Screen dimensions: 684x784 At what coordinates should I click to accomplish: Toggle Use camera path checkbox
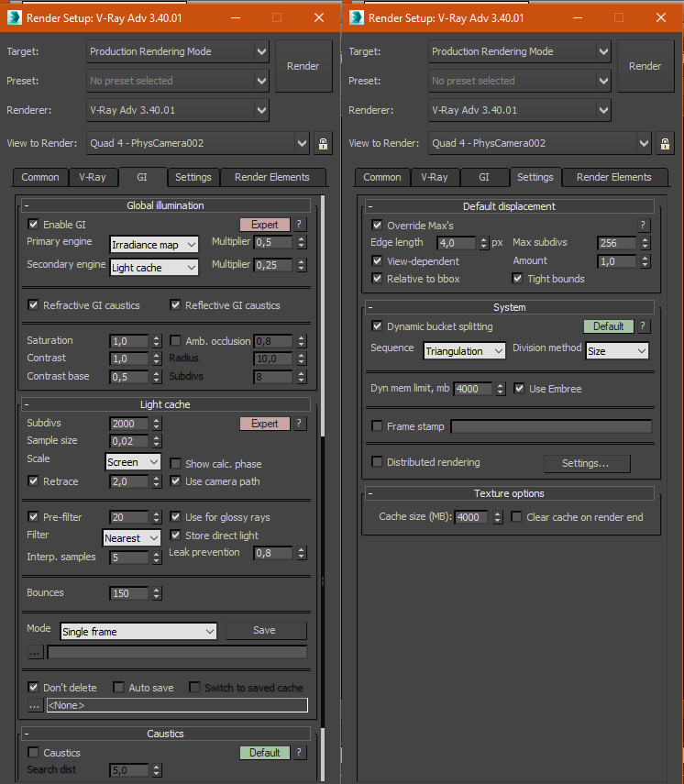(175, 481)
